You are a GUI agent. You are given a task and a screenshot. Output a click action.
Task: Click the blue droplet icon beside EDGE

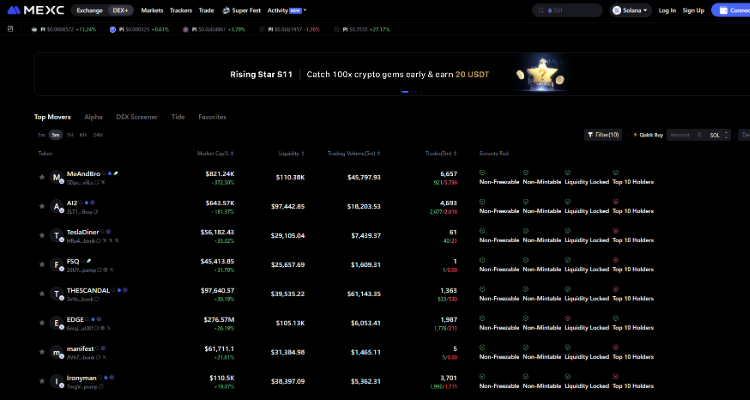click(x=93, y=319)
